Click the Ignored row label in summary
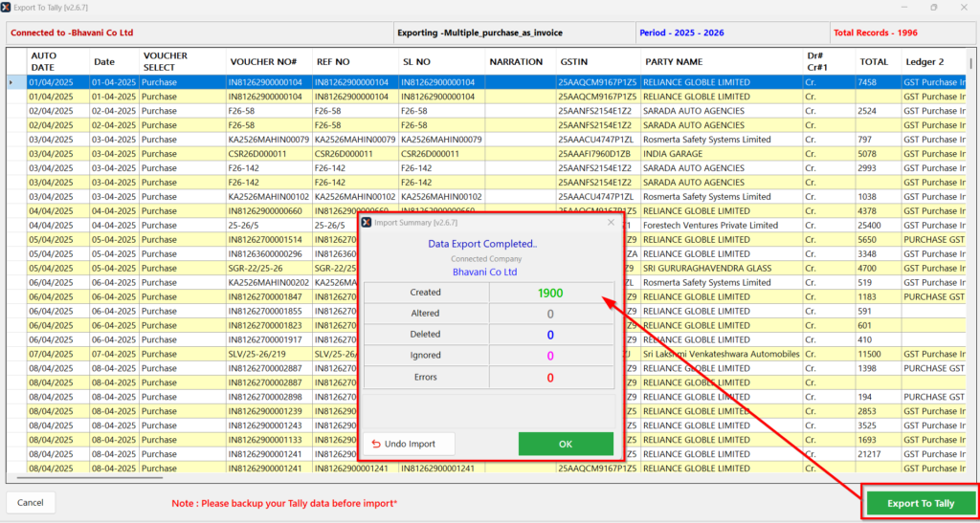The image size is (980, 523). [425, 355]
